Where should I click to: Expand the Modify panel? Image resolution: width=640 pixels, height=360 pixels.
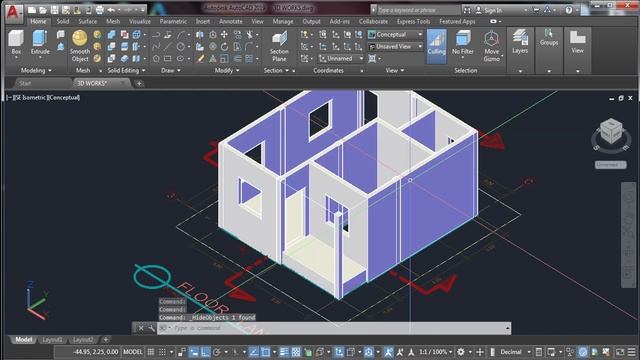tap(227, 71)
